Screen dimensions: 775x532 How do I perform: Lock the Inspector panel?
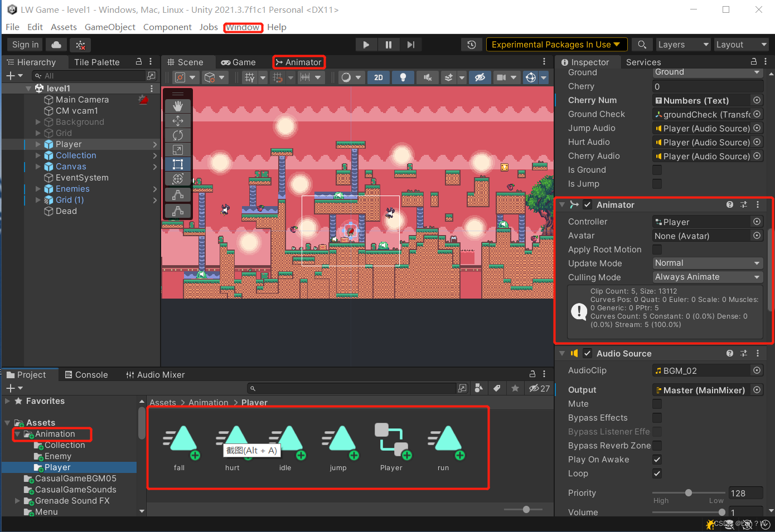(754, 62)
